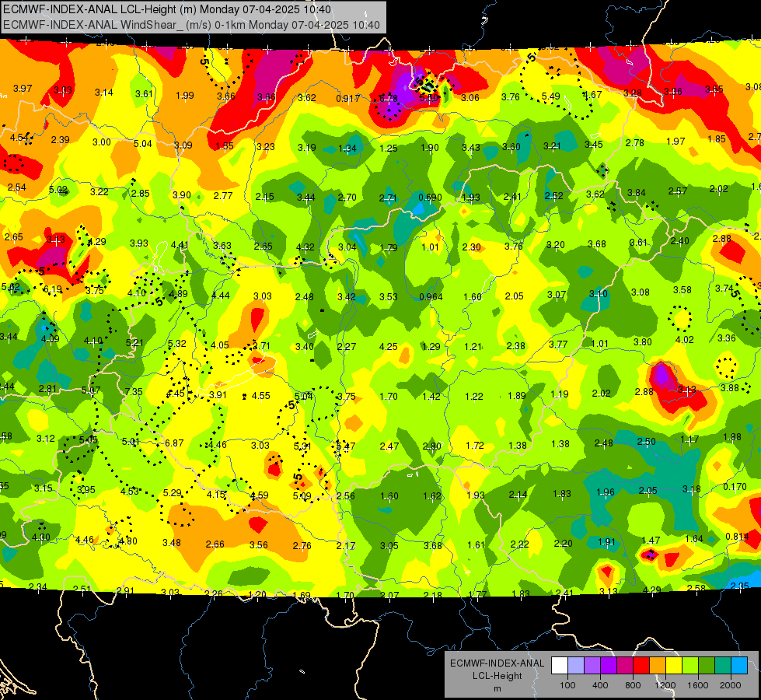761x700 pixels.
Task: Pick the vivid violet legend swatch
Action: pyautogui.click(x=609, y=665)
